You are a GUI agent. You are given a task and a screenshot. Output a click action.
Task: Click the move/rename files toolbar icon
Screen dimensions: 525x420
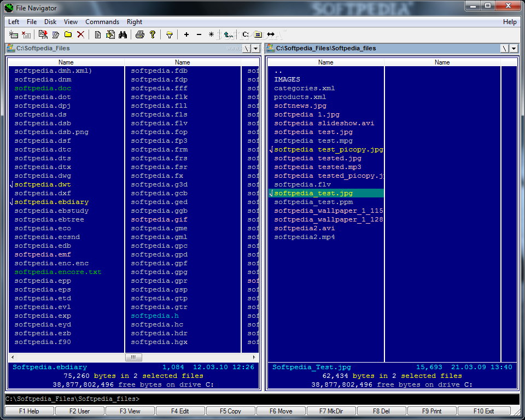pos(56,34)
